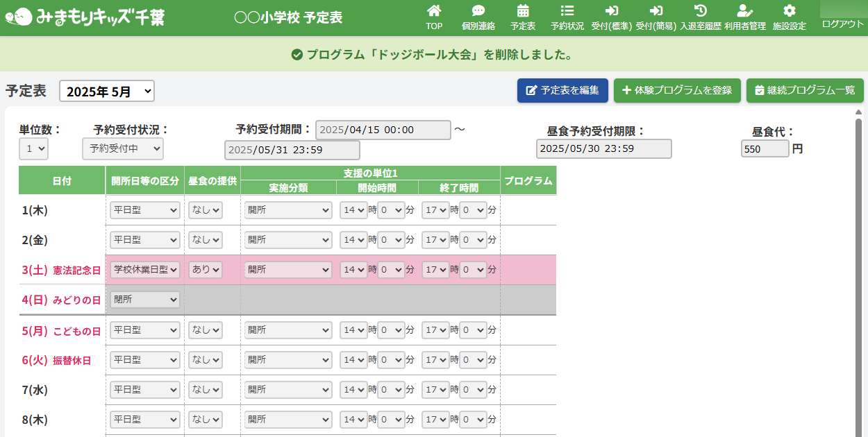
Task: Open 継続プログラム一覧 list
Action: click(x=805, y=90)
